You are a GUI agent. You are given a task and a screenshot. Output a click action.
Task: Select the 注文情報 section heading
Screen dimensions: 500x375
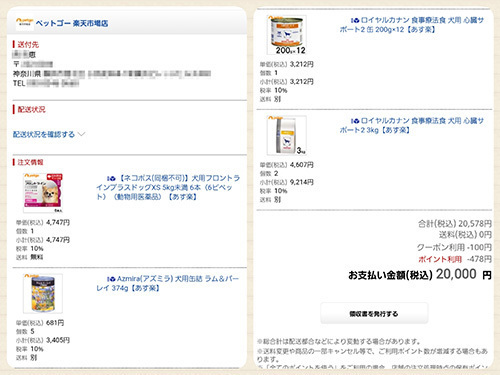(x=30, y=162)
